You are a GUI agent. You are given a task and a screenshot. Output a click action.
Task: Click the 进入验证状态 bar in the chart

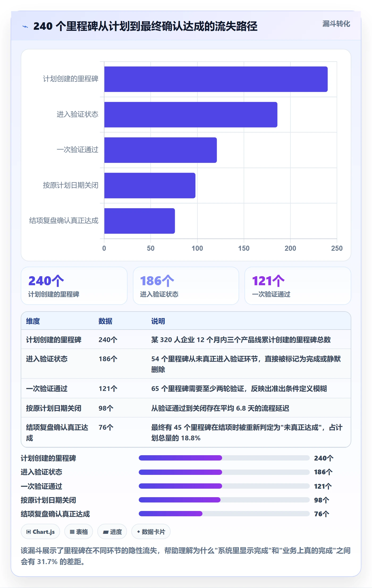[191, 115]
